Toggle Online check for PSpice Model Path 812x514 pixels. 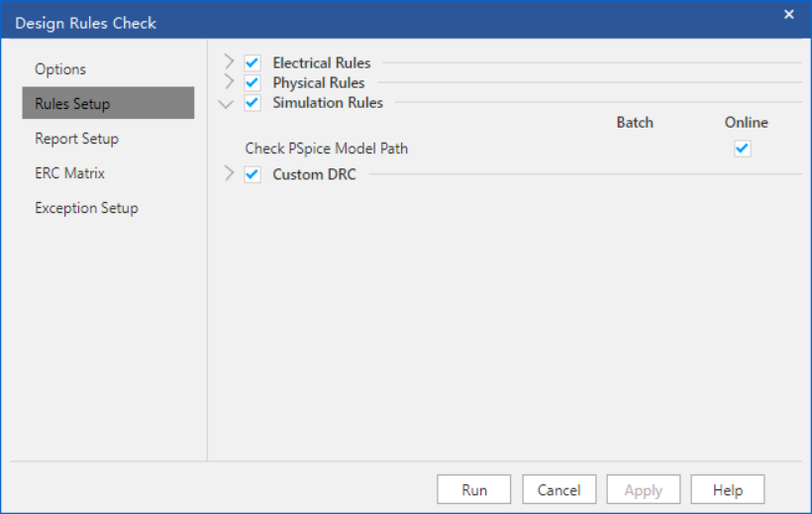click(x=742, y=149)
